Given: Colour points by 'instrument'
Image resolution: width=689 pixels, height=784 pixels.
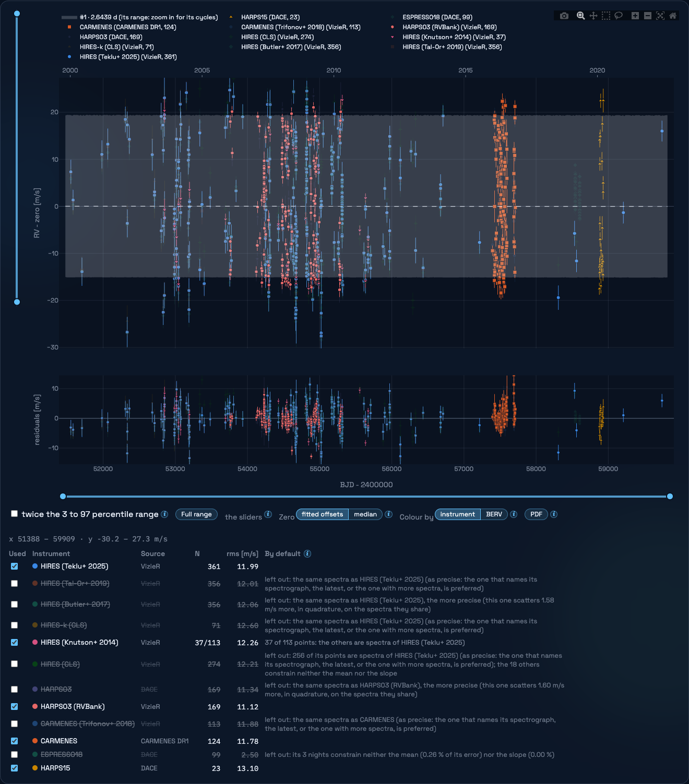Looking at the screenshot, I should click(x=457, y=514).
